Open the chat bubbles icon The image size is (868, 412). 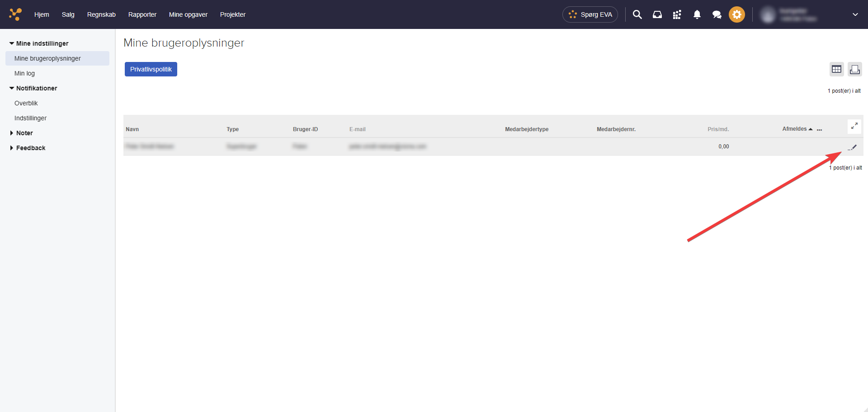(717, 14)
